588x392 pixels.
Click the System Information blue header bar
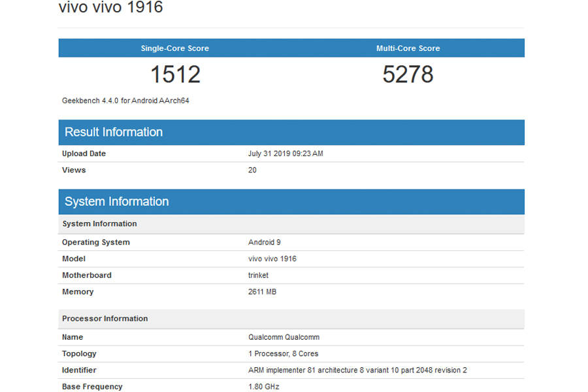click(x=116, y=201)
